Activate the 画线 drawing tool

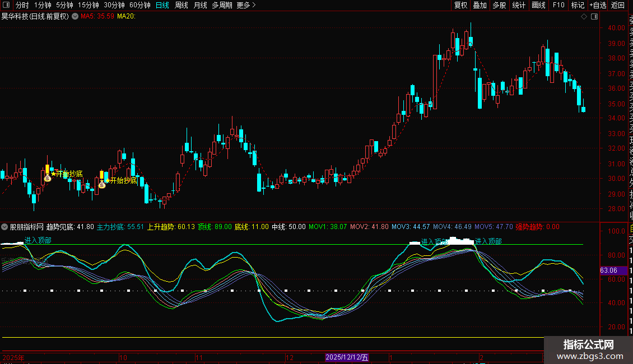coord(538,5)
